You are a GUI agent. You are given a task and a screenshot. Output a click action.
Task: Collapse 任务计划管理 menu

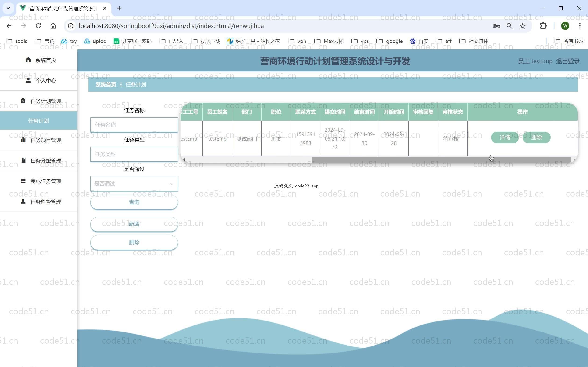tap(39, 101)
